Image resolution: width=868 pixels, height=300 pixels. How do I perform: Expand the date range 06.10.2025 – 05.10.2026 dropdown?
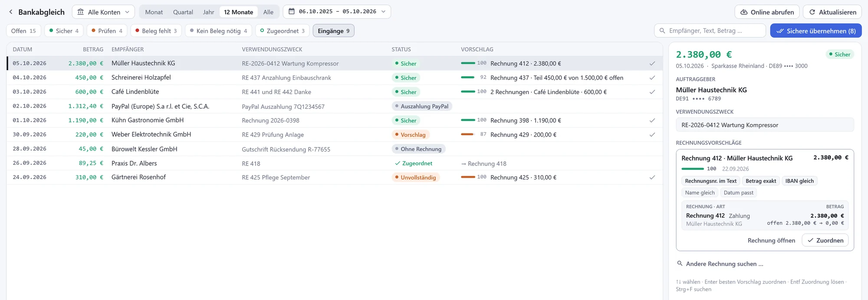337,12
